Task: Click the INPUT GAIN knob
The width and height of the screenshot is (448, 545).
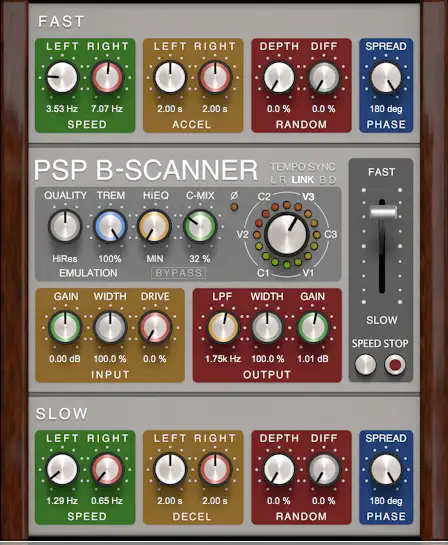Action: pyautogui.click(x=65, y=327)
